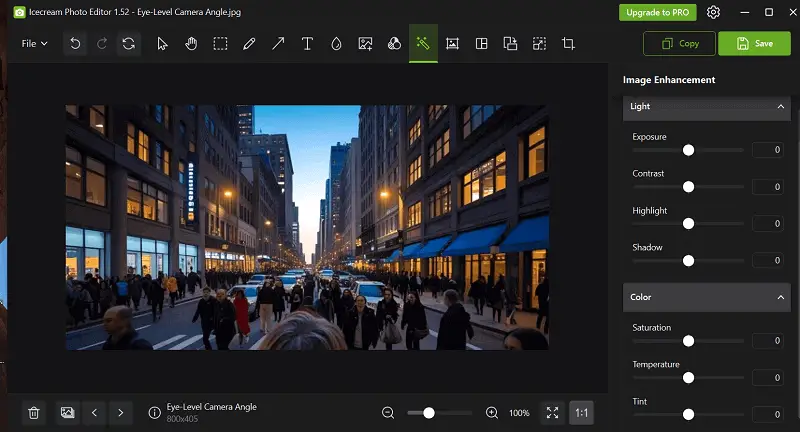
Task: Go to the previous image
Action: [94, 413]
